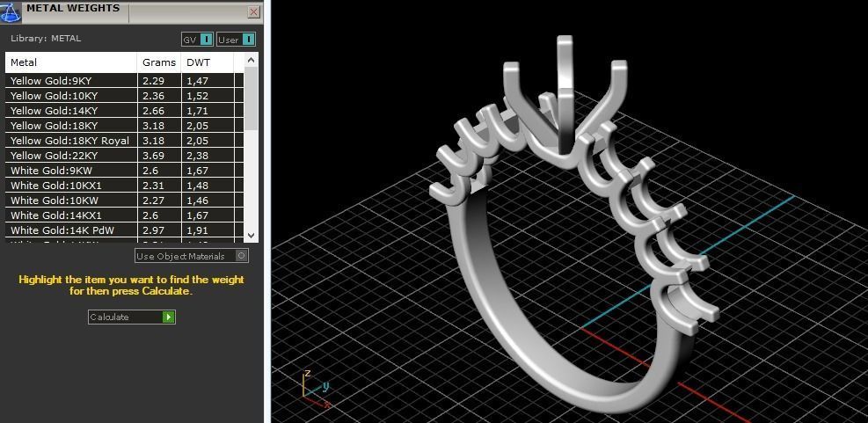
Task: Click the Library: METAL label
Action: [x=46, y=39]
